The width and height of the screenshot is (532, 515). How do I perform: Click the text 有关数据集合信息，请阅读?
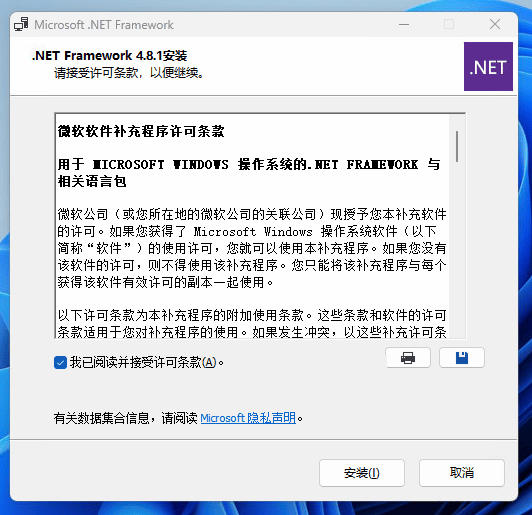pyautogui.click(x=126, y=418)
